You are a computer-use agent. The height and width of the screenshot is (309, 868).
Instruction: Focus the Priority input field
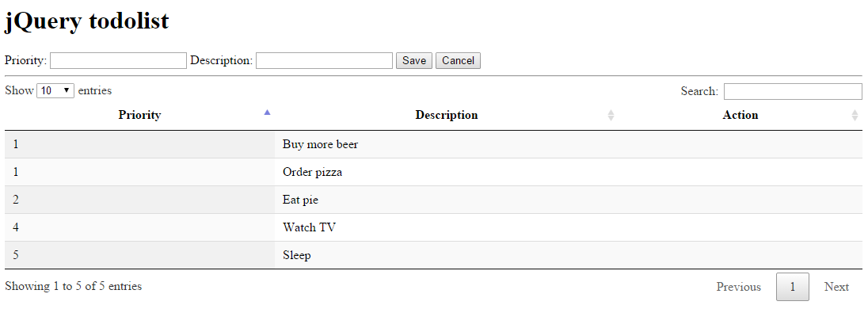(x=118, y=60)
